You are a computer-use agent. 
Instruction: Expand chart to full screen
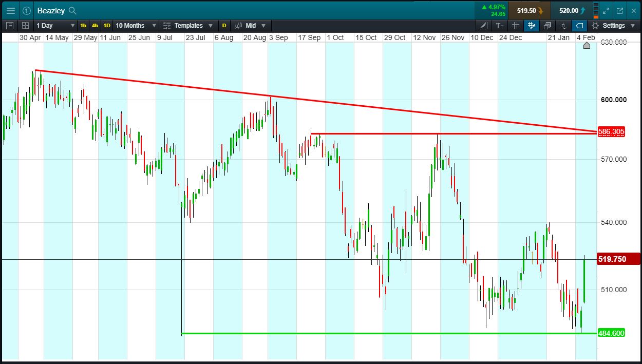click(x=607, y=10)
